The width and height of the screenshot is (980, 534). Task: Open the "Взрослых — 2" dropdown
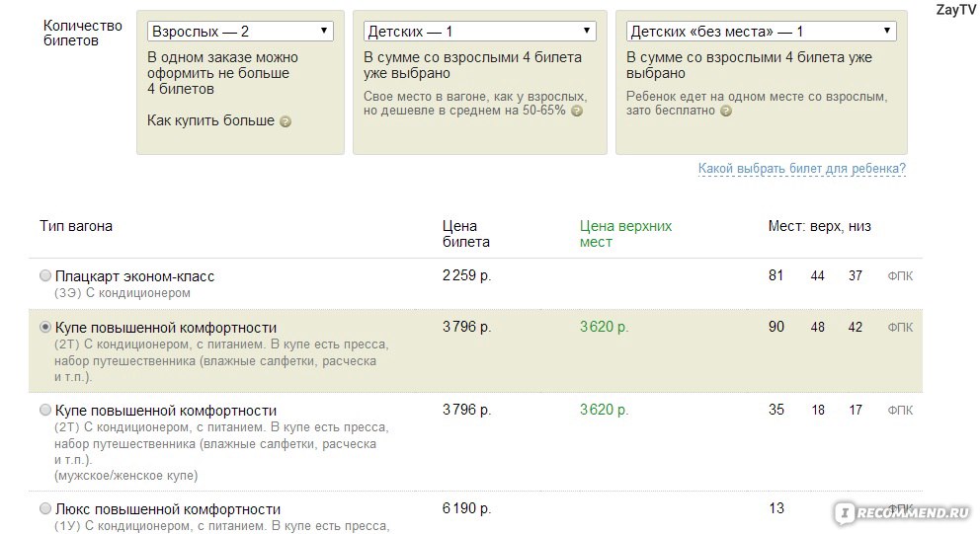(240, 32)
